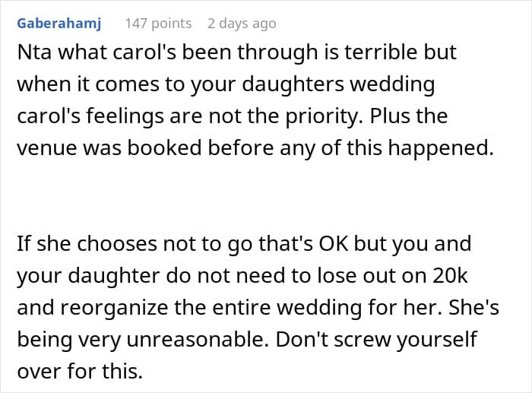Click the word "booked" in the first paragraph

point(176,149)
